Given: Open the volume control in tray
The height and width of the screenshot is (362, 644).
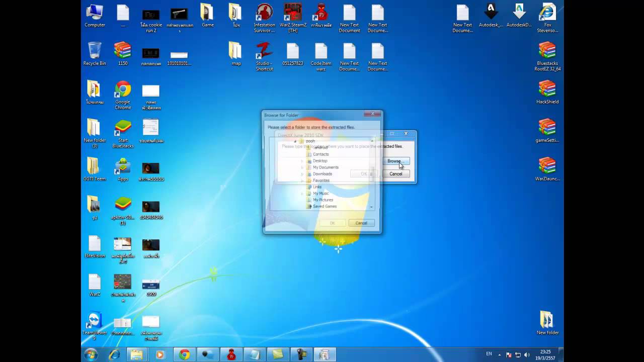Looking at the screenshot, I should click(527, 354).
